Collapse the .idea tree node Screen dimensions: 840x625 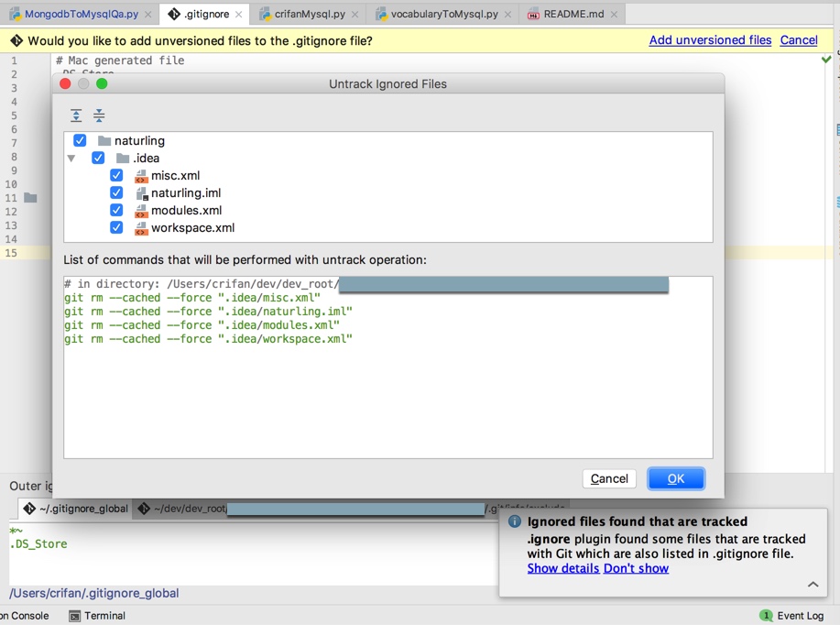click(x=71, y=159)
